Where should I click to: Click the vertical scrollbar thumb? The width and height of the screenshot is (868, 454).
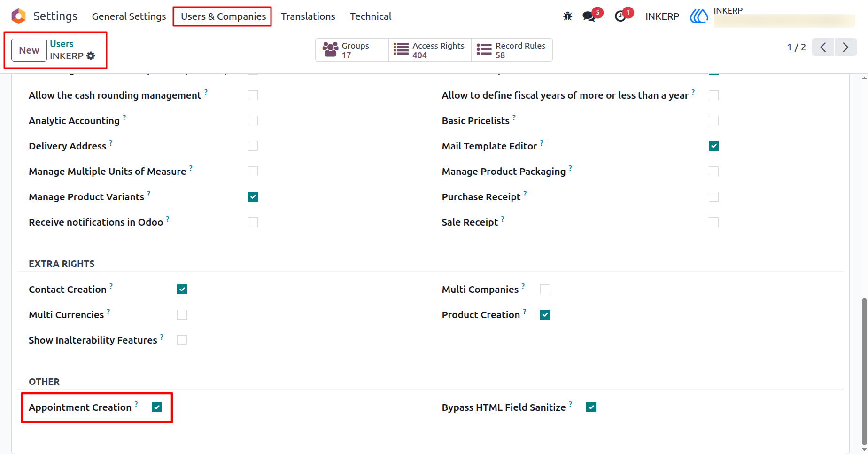coord(864,370)
